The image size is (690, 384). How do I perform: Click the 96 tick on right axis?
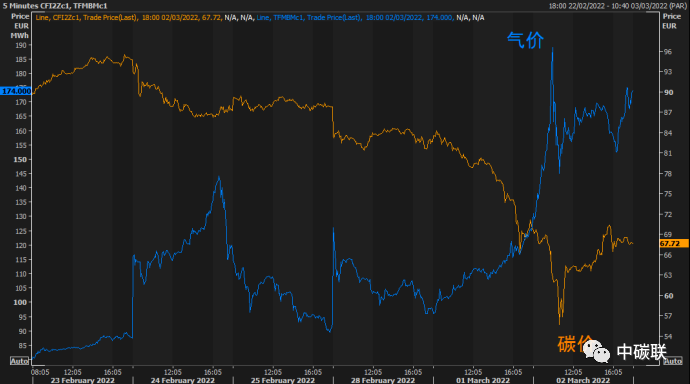pyautogui.click(x=668, y=51)
